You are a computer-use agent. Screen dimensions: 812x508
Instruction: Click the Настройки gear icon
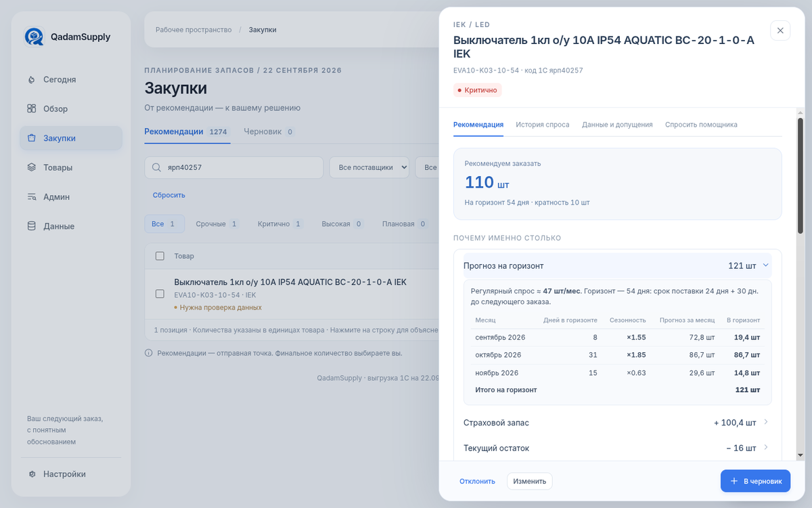pyautogui.click(x=31, y=474)
